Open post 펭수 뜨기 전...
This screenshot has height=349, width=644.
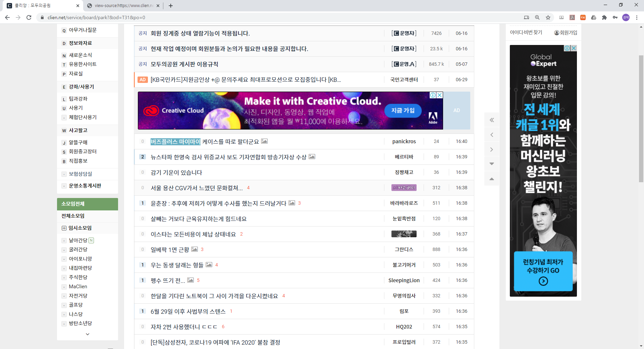[x=168, y=281]
